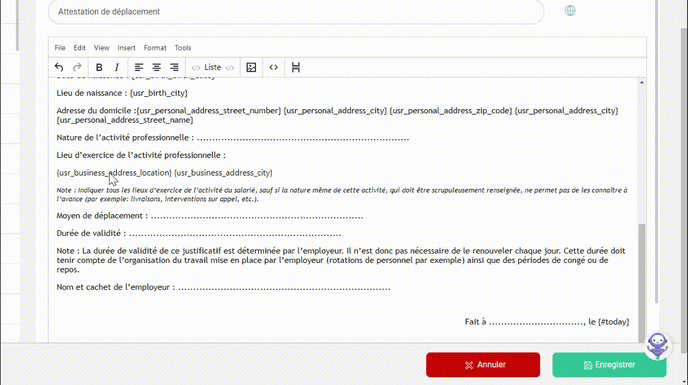Screen dimensions: 688x385
Task: Open the Tools menu
Action: pos(183,48)
